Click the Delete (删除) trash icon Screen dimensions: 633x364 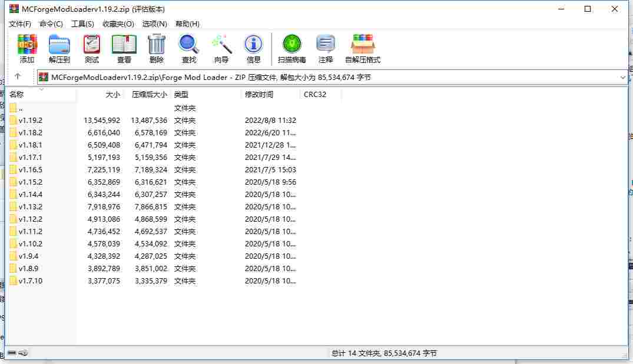(x=156, y=44)
